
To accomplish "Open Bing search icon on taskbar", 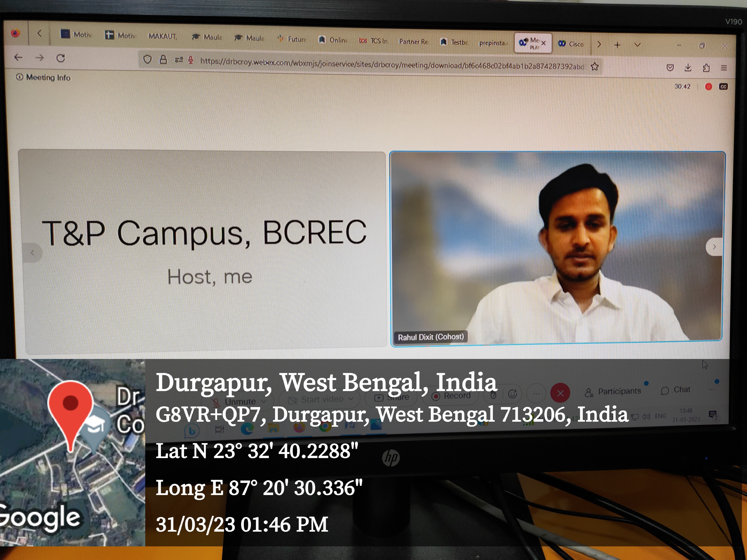I will point(192,431).
